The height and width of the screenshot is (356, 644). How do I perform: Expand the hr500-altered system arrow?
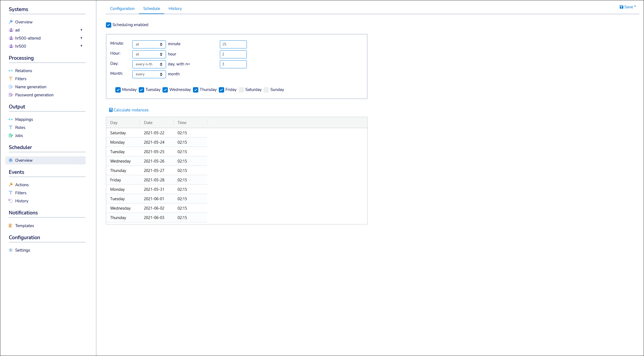[81, 38]
